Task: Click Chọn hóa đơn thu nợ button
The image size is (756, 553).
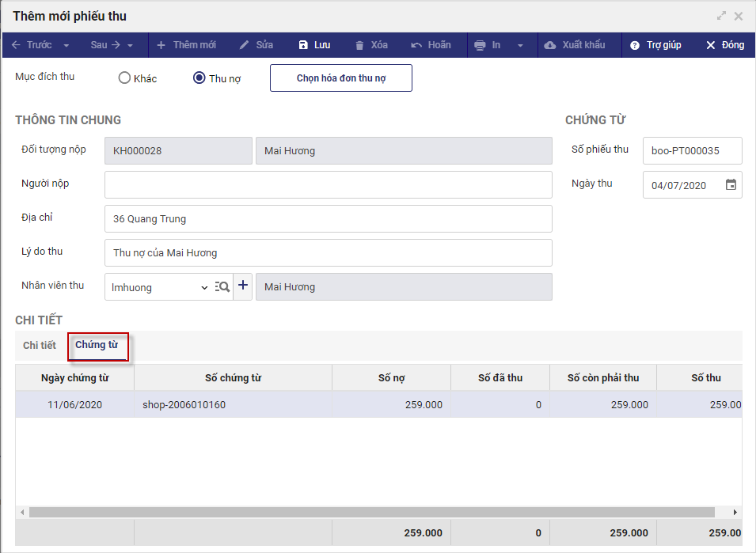Action: [x=341, y=78]
